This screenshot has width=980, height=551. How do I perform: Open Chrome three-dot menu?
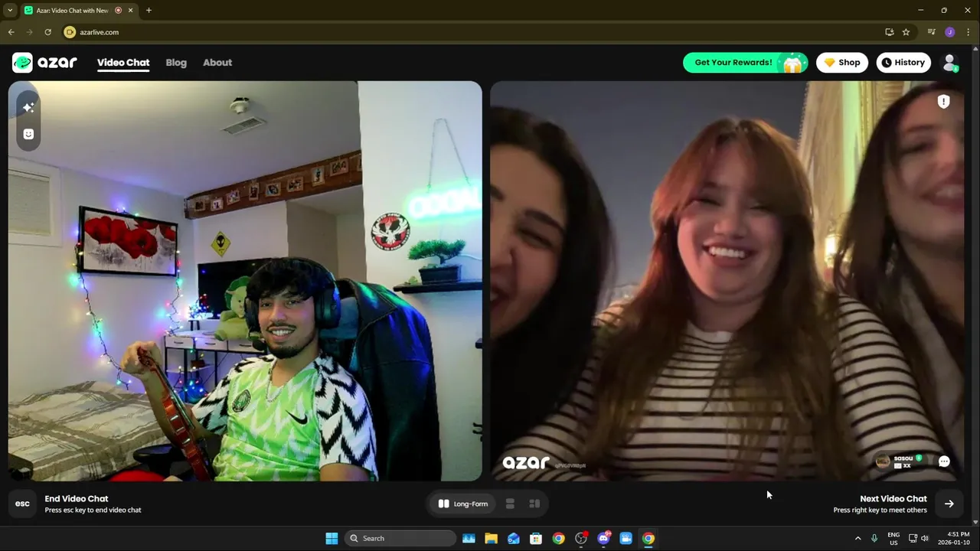(968, 32)
